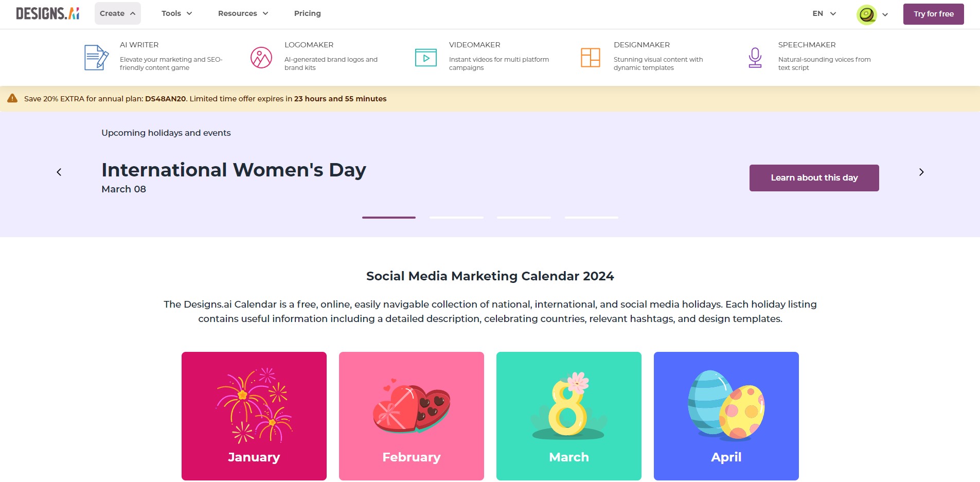Show previous holiday with left arrow
The height and width of the screenshot is (482, 980).
pyautogui.click(x=59, y=172)
